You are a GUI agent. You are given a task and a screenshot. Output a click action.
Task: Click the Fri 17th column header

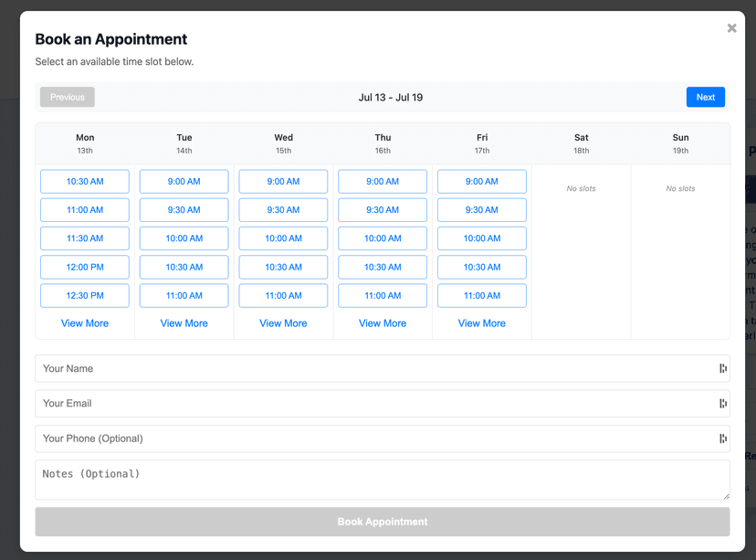pyautogui.click(x=482, y=143)
